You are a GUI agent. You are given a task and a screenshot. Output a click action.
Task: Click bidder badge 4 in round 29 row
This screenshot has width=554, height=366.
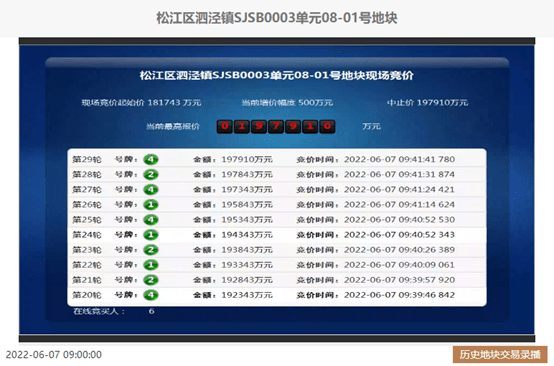[x=151, y=159]
